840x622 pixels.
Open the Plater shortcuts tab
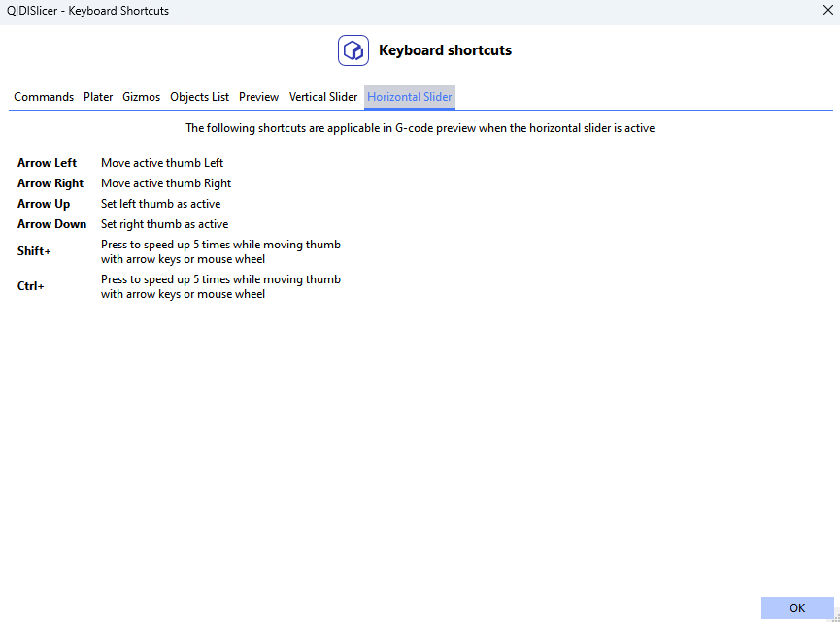click(98, 97)
